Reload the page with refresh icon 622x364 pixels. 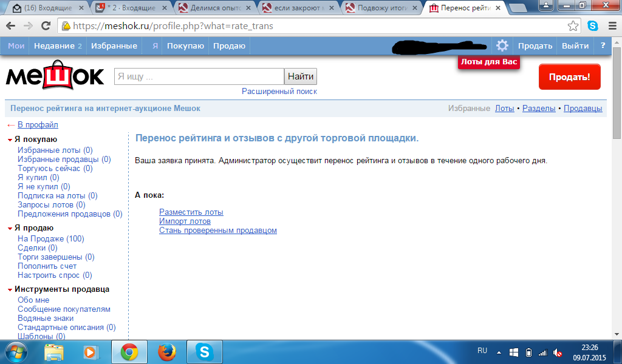coord(46,26)
